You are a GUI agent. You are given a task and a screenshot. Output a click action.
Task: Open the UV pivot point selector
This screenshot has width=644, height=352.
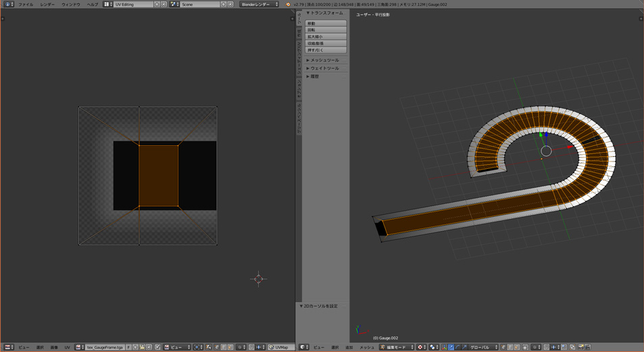pyautogui.click(x=199, y=347)
